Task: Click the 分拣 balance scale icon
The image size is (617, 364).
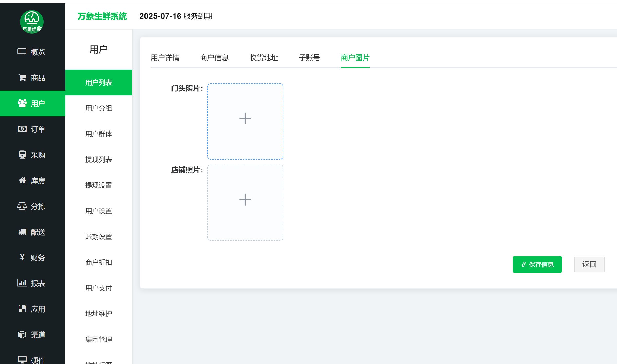Action: [x=22, y=206]
